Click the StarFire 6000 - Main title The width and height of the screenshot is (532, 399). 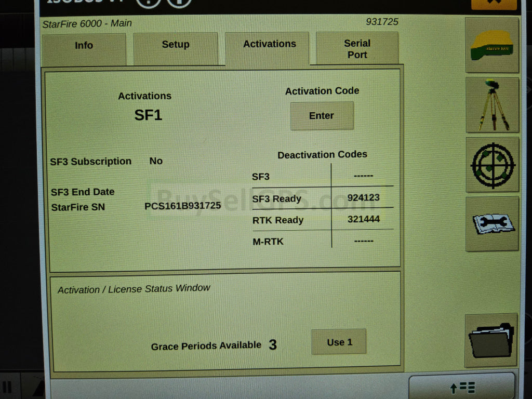(x=87, y=24)
